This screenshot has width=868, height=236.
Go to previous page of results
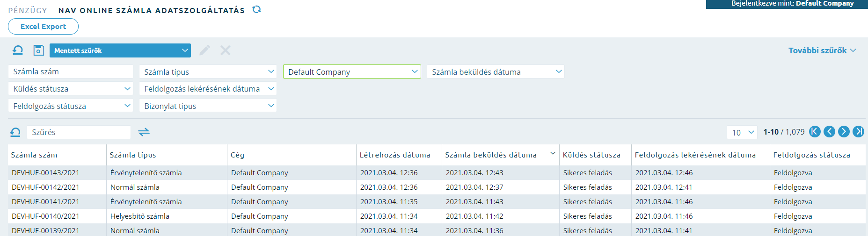pyautogui.click(x=829, y=132)
